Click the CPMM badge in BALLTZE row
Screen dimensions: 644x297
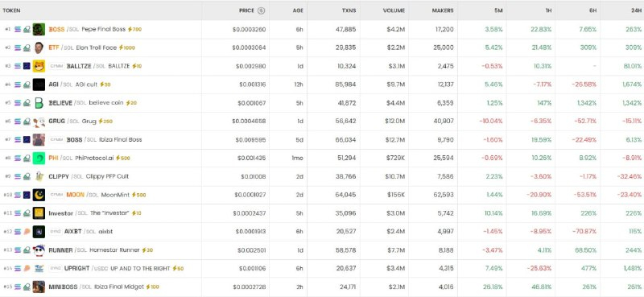[56, 66]
